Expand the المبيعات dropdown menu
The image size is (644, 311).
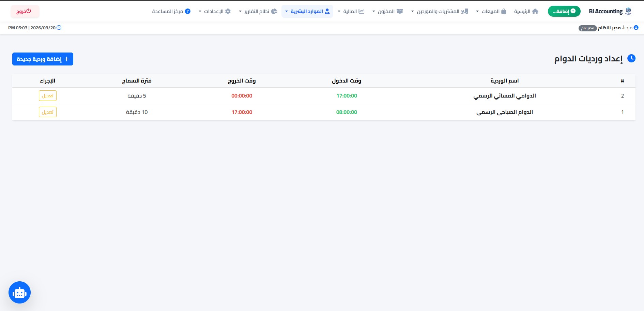tap(491, 12)
